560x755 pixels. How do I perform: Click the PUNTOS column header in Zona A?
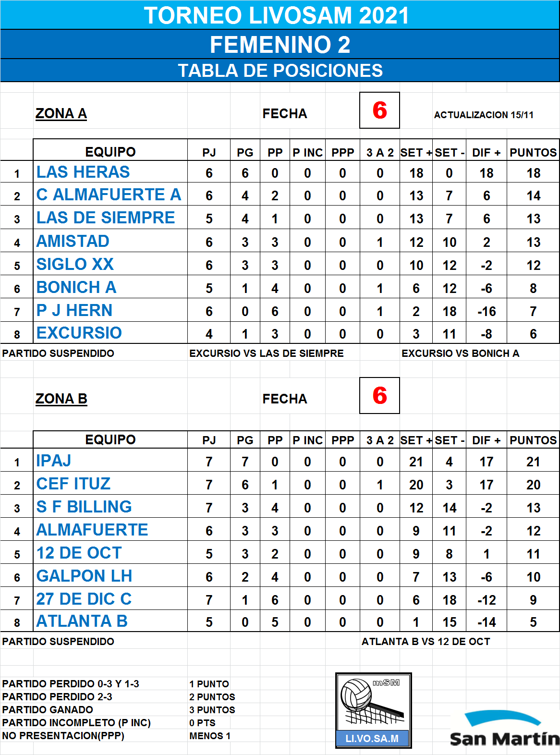[533, 152]
